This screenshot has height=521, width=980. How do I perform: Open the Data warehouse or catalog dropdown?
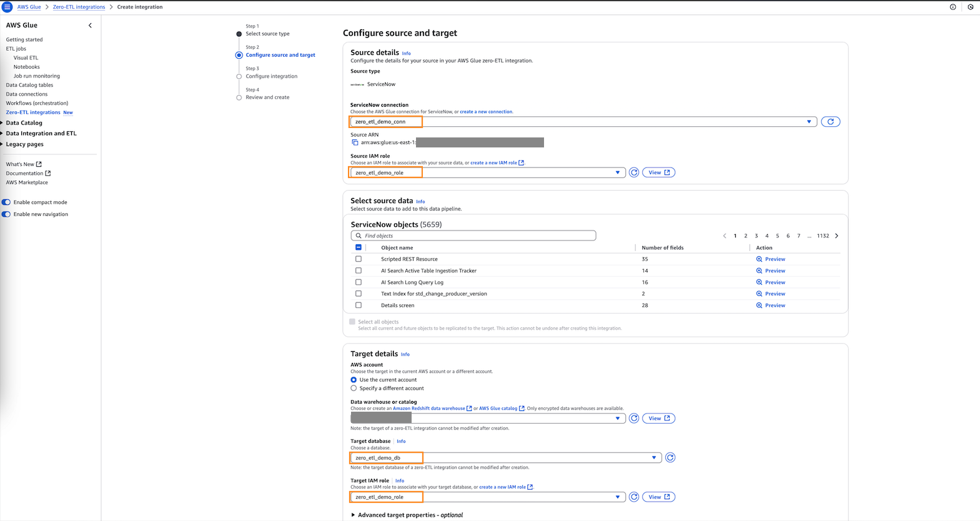click(x=488, y=419)
